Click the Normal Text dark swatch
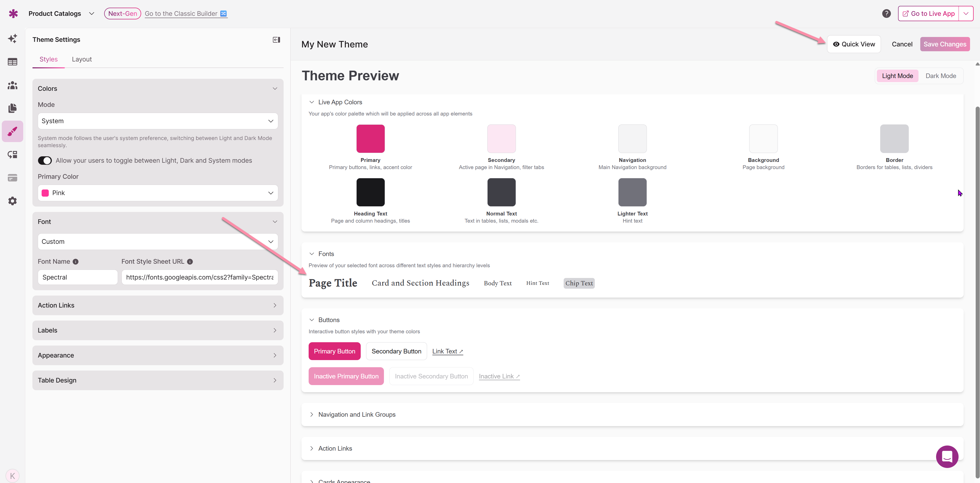Image resolution: width=980 pixels, height=483 pixels. click(x=501, y=192)
